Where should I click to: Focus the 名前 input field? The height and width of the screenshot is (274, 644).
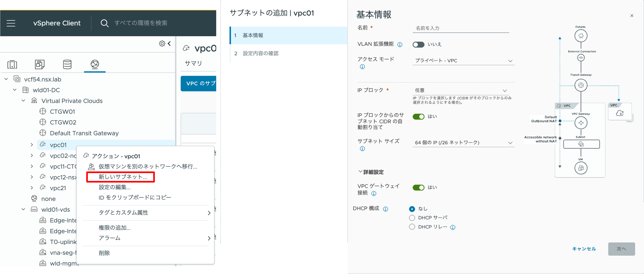pos(461,28)
